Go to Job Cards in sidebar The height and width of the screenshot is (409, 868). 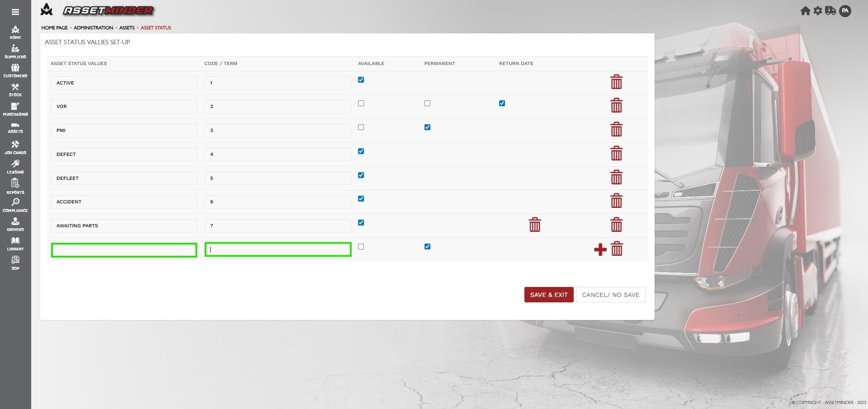point(15,147)
